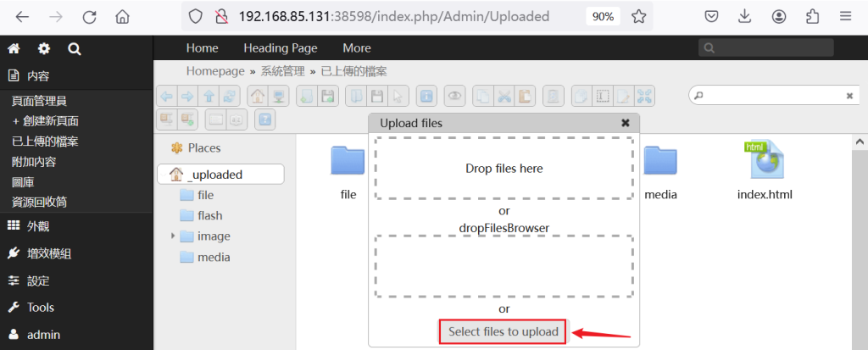
Task: Close the Upload files dialog
Action: click(625, 123)
